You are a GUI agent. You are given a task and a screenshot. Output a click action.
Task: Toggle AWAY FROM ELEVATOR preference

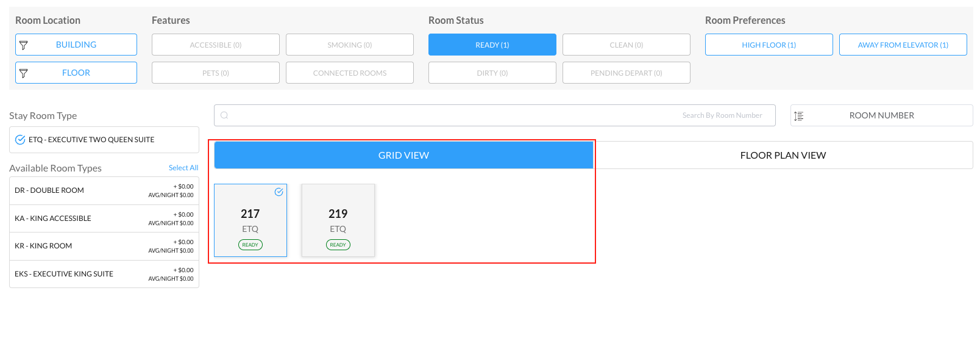coord(903,45)
